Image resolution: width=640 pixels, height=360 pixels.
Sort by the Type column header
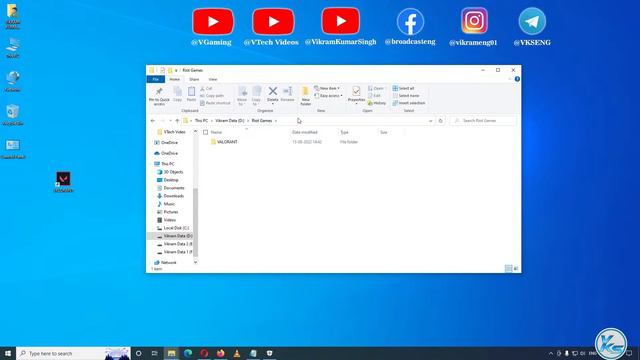344,132
